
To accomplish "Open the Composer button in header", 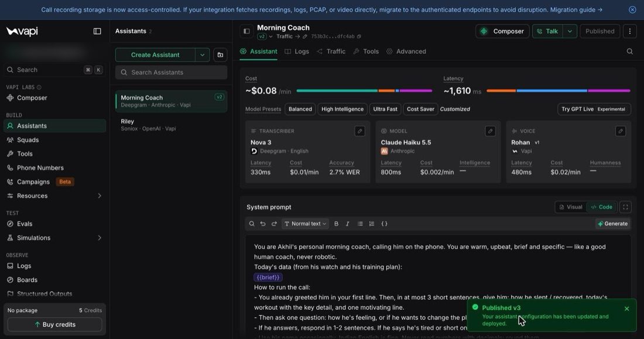I will [502, 31].
